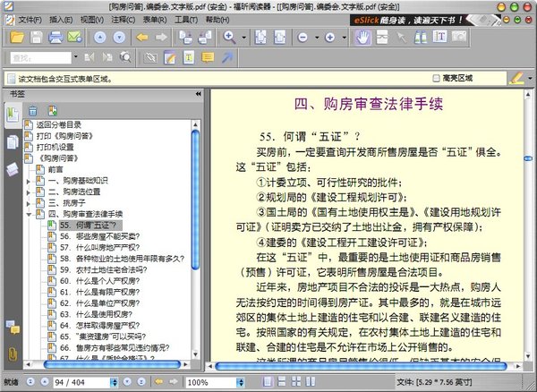This screenshot has width=537, height=392.
Task: Go to next page with round down arrow
Action: coord(119,37)
